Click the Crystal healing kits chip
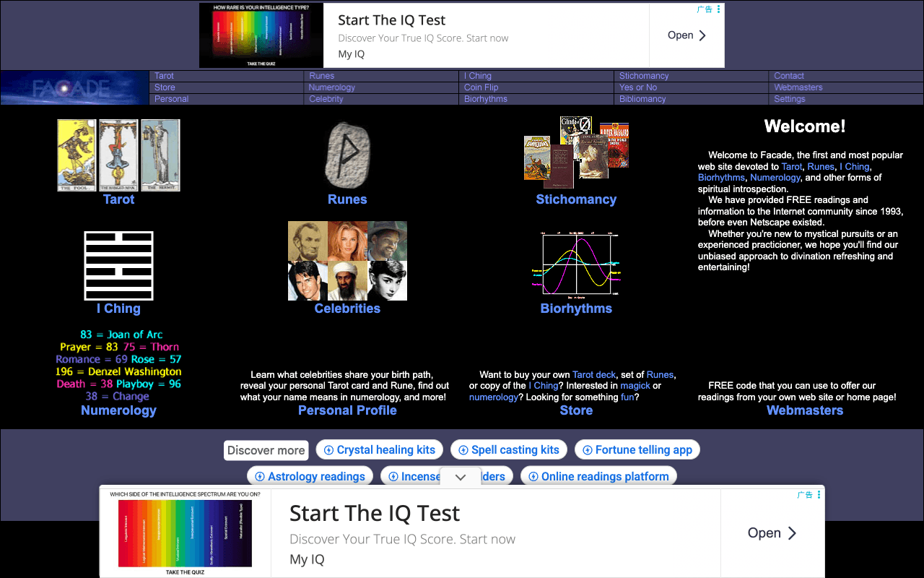This screenshot has width=924, height=578. tap(379, 450)
